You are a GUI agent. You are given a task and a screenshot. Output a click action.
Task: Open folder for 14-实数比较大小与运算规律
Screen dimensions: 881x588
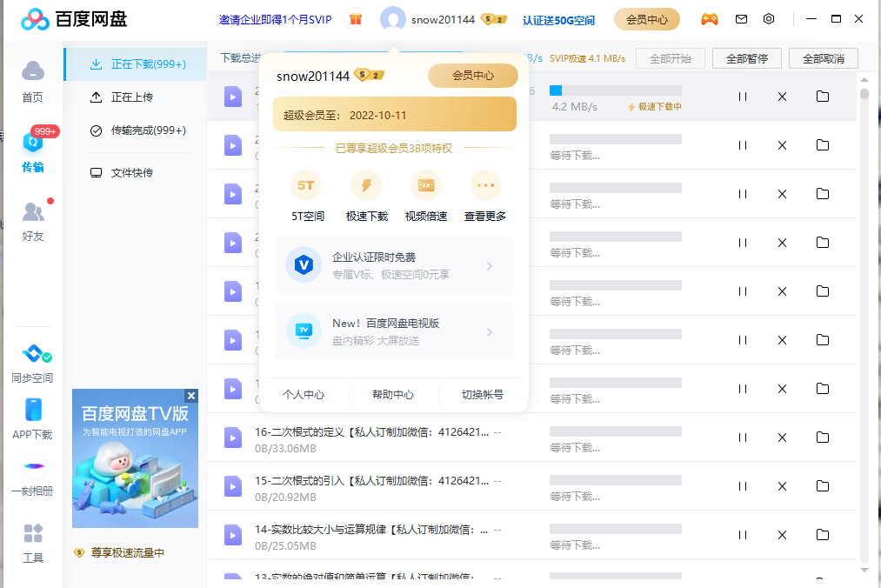tap(823, 535)
